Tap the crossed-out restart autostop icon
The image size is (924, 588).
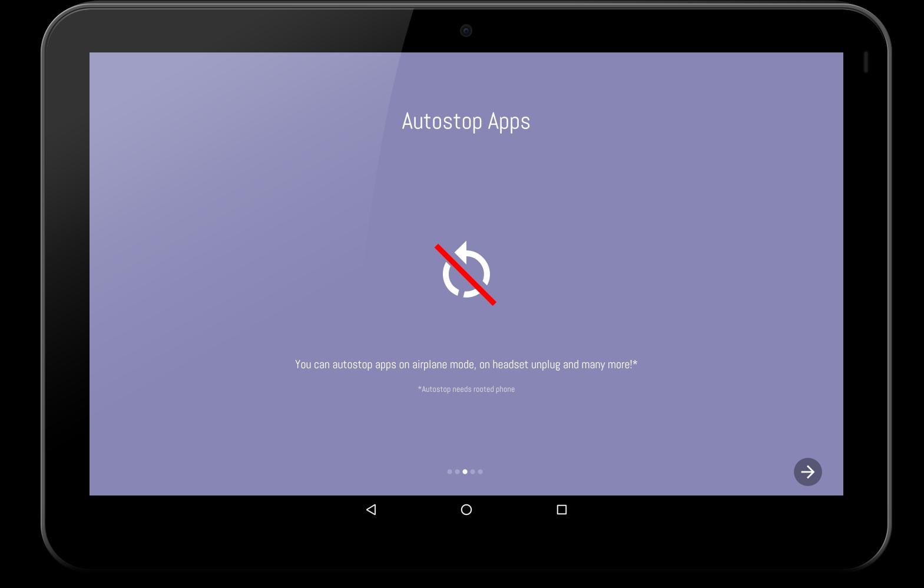tap(466, 274)
